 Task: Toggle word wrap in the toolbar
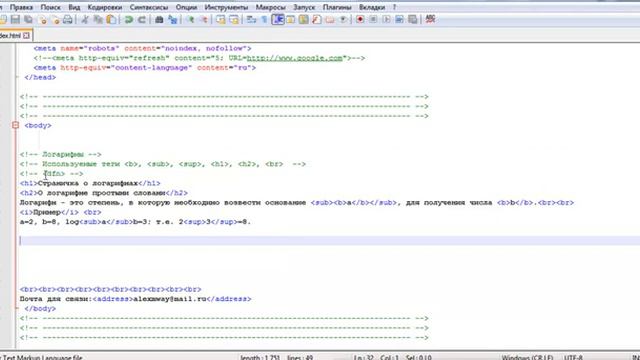coord(251,19)
